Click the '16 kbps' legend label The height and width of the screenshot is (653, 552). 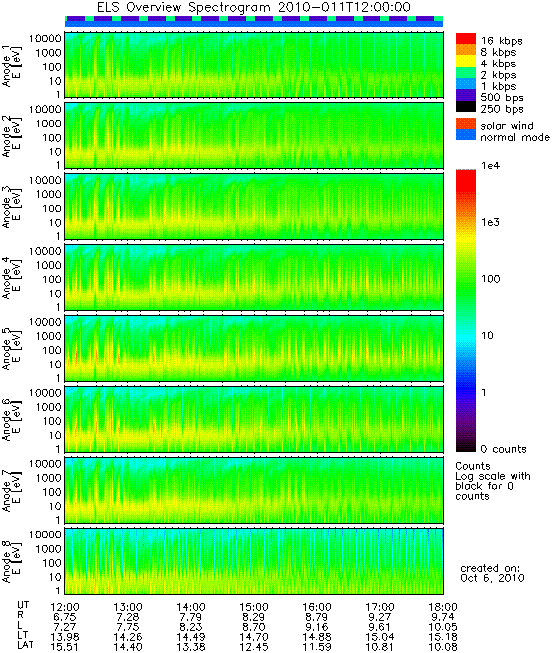tap(502, 41)
